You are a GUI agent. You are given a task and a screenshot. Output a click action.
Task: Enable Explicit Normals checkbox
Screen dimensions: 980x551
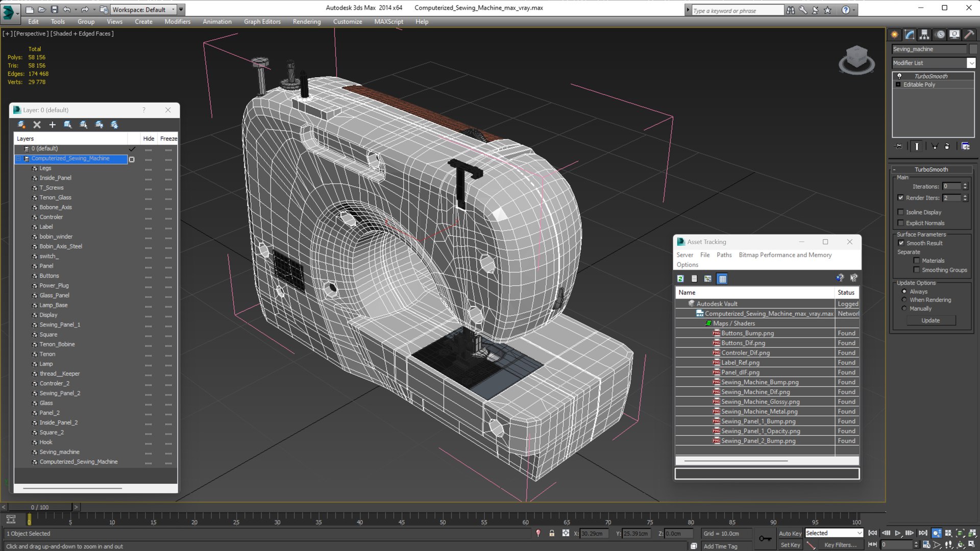coord(900,223)
